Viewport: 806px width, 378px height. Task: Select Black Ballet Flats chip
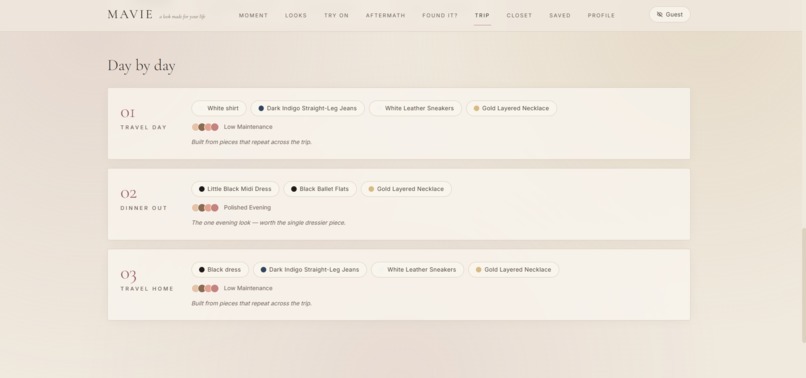click(320, 189)
